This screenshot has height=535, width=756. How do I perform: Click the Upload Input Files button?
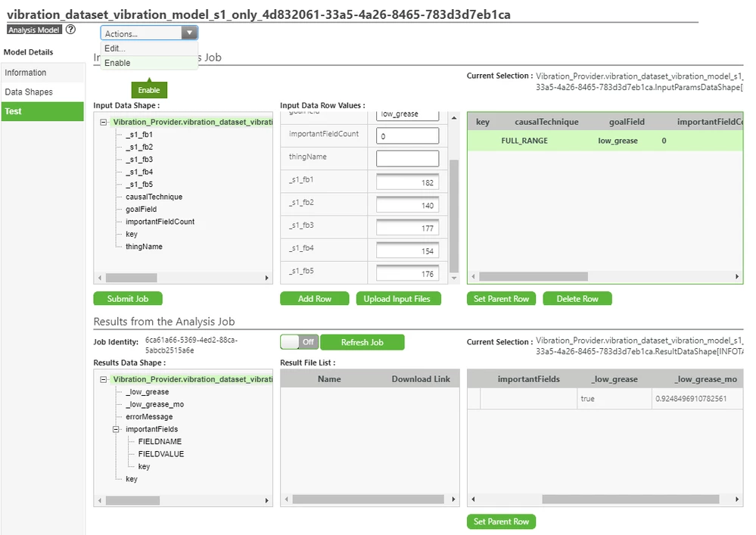[398, 298]
